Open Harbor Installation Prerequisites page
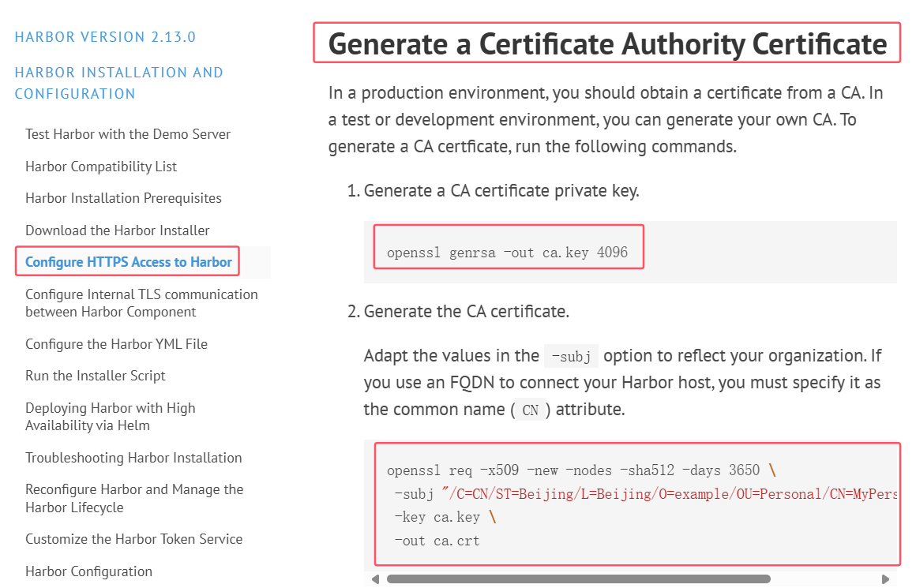The image size is (916, 588). [123, 199]
